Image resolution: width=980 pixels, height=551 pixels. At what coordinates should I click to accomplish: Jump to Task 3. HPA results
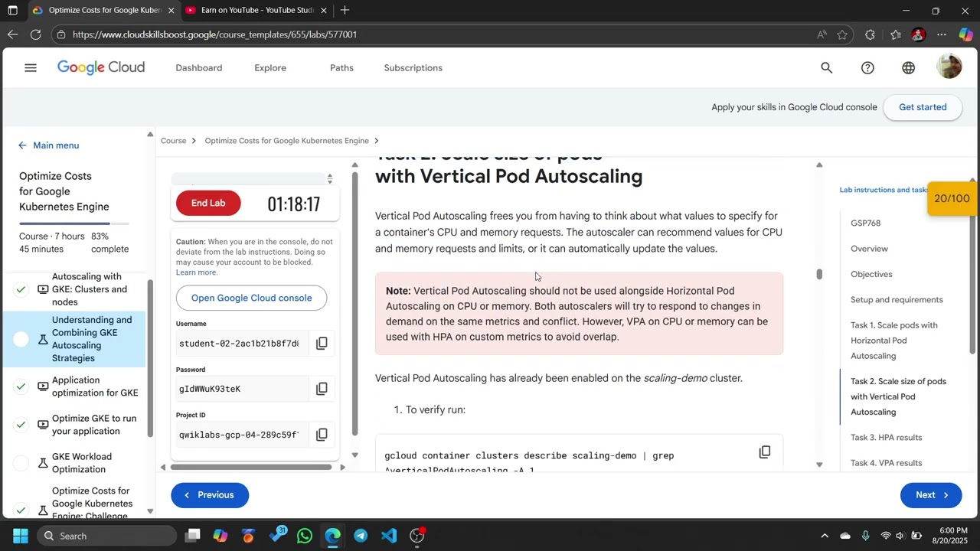pyautogui.click(x=886, y=438)
